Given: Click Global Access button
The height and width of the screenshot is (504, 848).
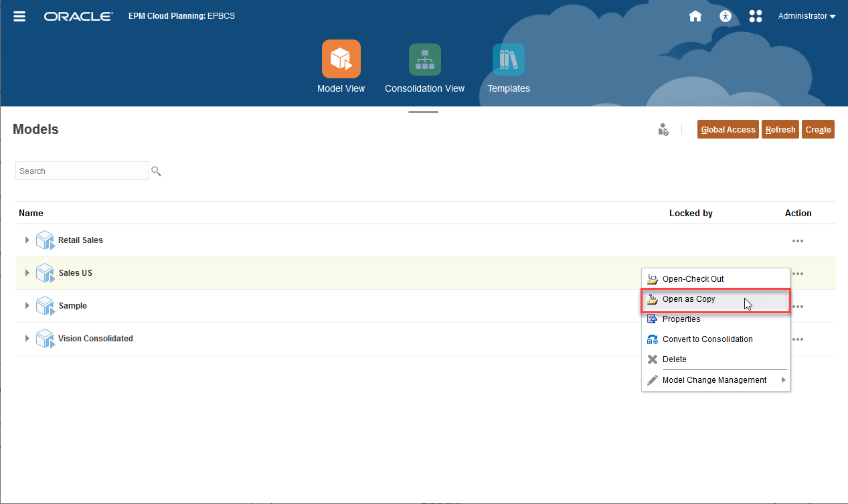Looking at the screenshot, I should [728, 130].
